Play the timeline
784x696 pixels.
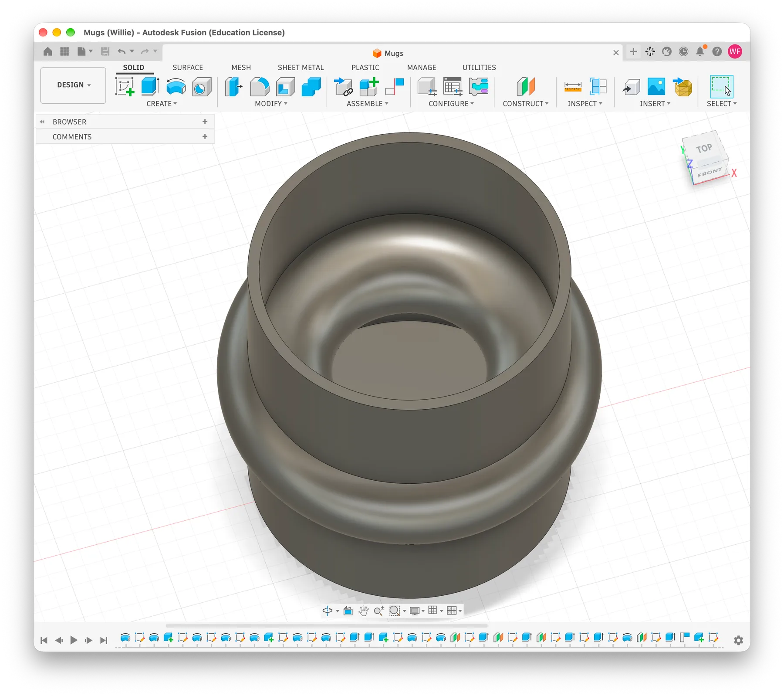(x=74, y=640)
